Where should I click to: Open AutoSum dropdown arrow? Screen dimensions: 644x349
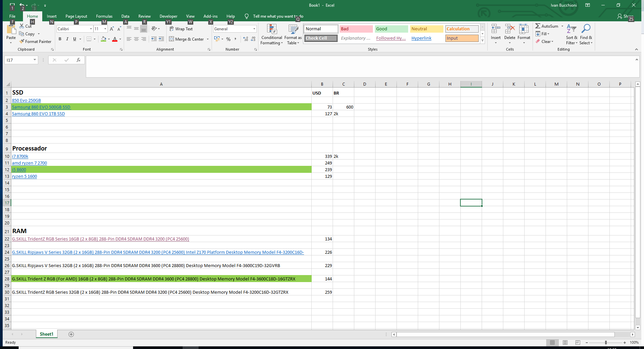[x=563, y=26]
